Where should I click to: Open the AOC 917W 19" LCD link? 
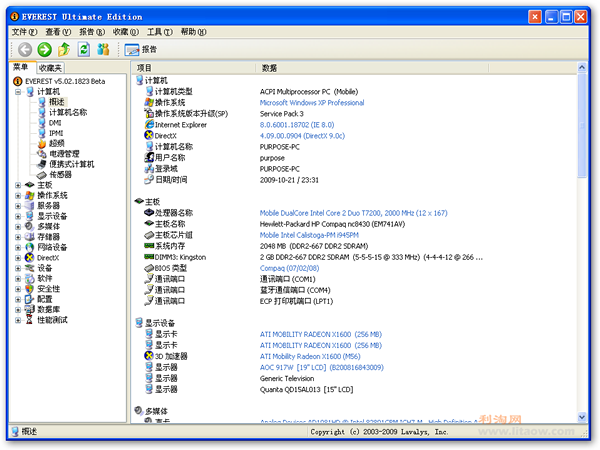(x=321, y=367)
